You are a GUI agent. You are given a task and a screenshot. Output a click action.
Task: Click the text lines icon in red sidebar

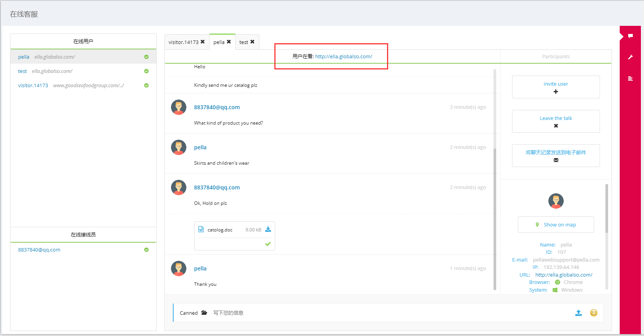(x=630, y=79)
